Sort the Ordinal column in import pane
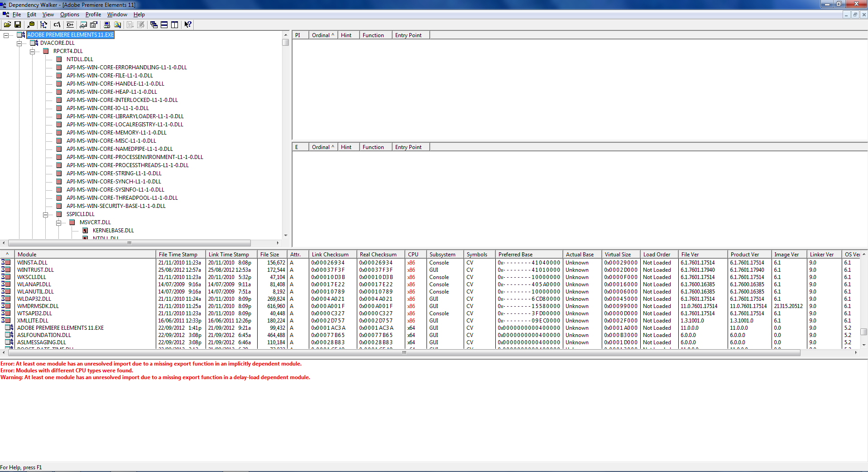 point(322,35)
